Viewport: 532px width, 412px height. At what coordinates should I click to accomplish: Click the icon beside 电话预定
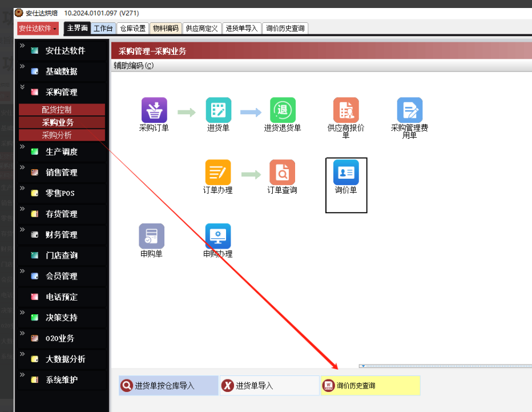click(x=35, y=297)
